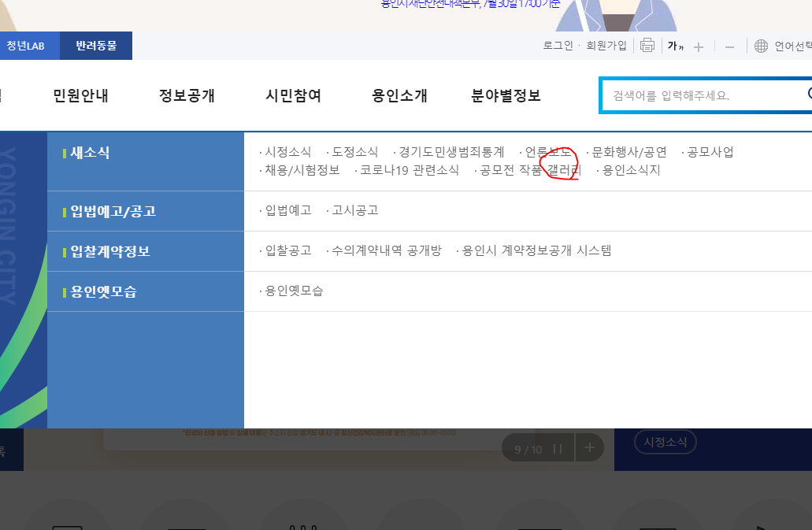The height and width of the screenshot is (530, 812).
Task: Click the printer icon in the top bar
Action: (x=647, y=46)
